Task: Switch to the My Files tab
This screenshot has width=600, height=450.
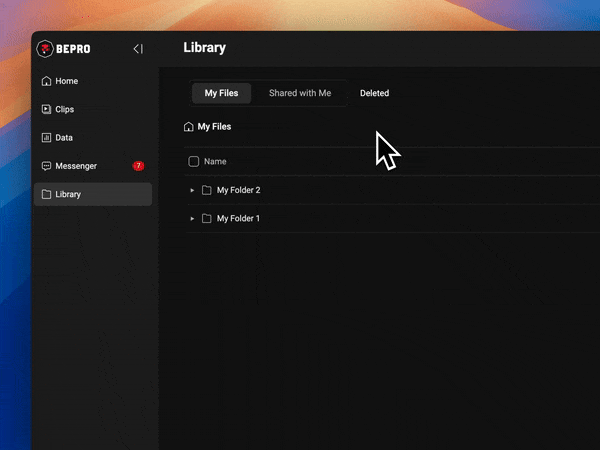Action: click(x=221, y=93)
